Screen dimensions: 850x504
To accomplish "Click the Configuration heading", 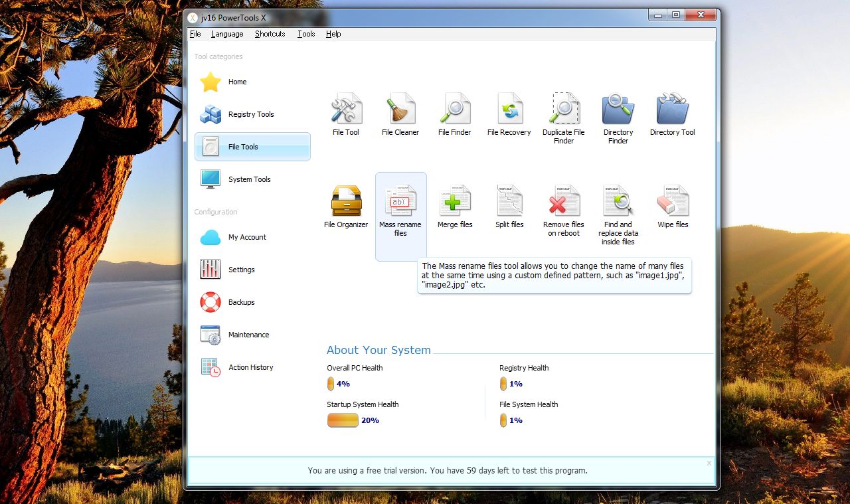I will 216,212.
